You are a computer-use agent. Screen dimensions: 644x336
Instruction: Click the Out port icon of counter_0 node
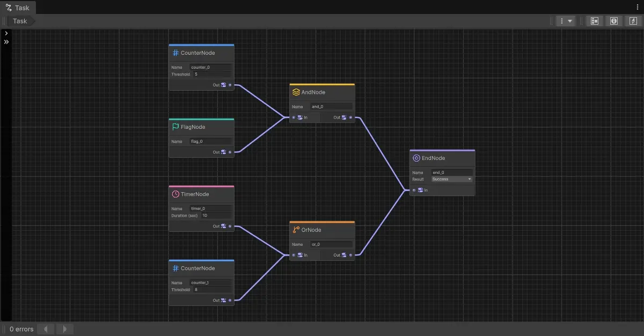point(224,85)
